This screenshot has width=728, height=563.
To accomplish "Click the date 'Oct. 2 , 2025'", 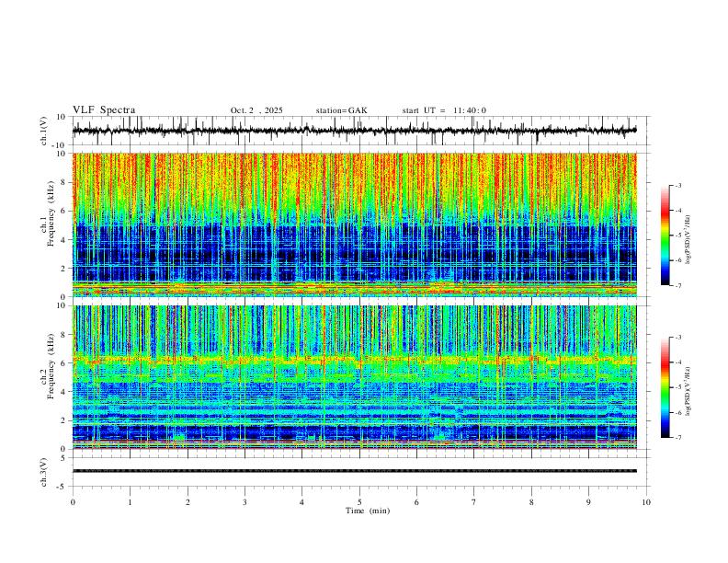I will pos(256,110).
